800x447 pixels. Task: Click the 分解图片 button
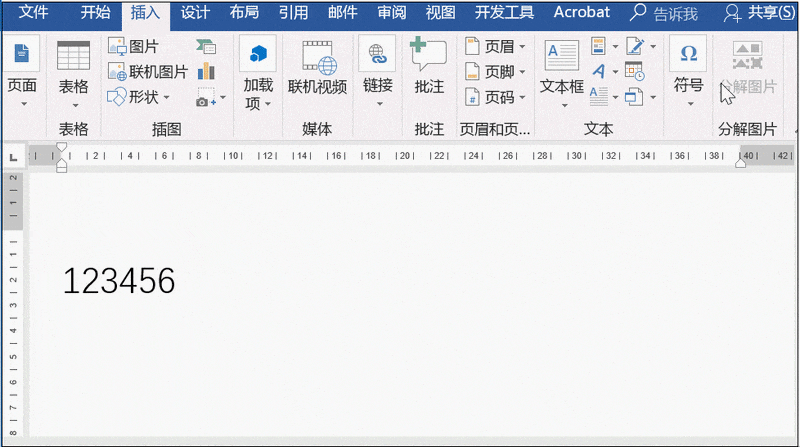point(747,66)
